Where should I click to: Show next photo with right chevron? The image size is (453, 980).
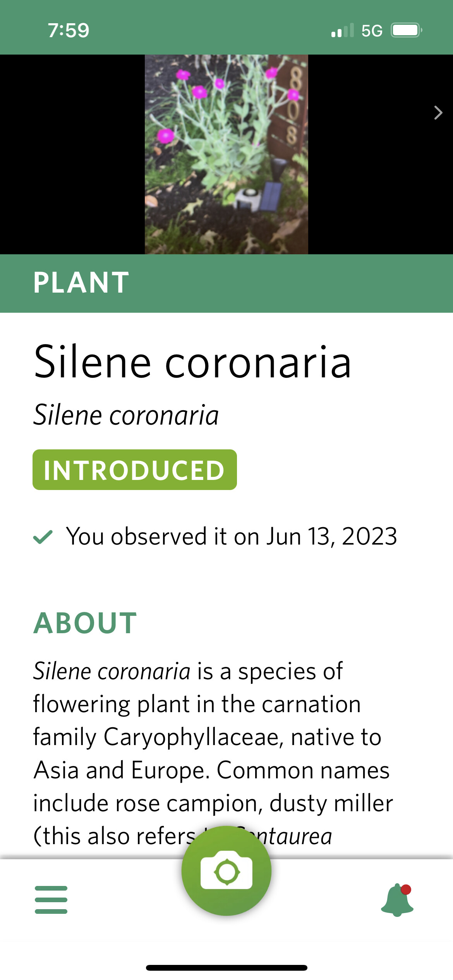[x=438, y=113]
